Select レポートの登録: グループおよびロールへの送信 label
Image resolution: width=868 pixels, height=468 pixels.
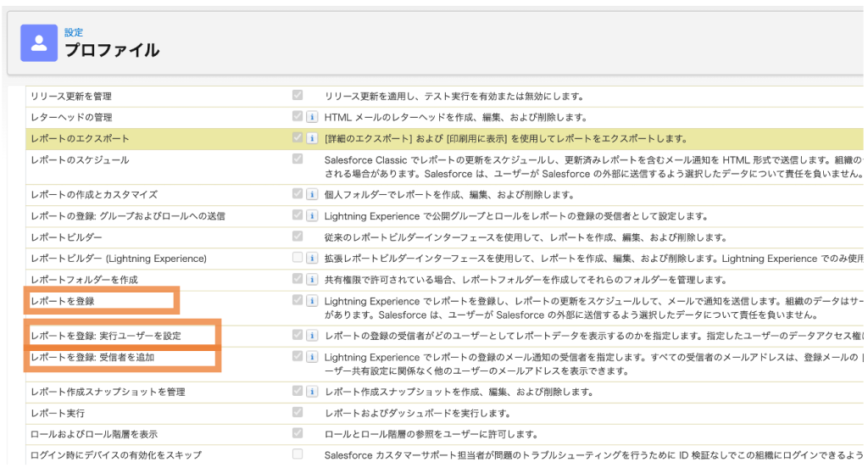pyautogui.click(x=128, y=216)
